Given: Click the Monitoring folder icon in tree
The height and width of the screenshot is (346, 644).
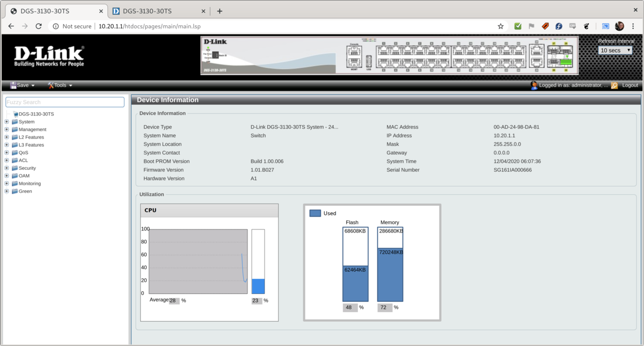Looking at the screenshot, I should (14, 184).
